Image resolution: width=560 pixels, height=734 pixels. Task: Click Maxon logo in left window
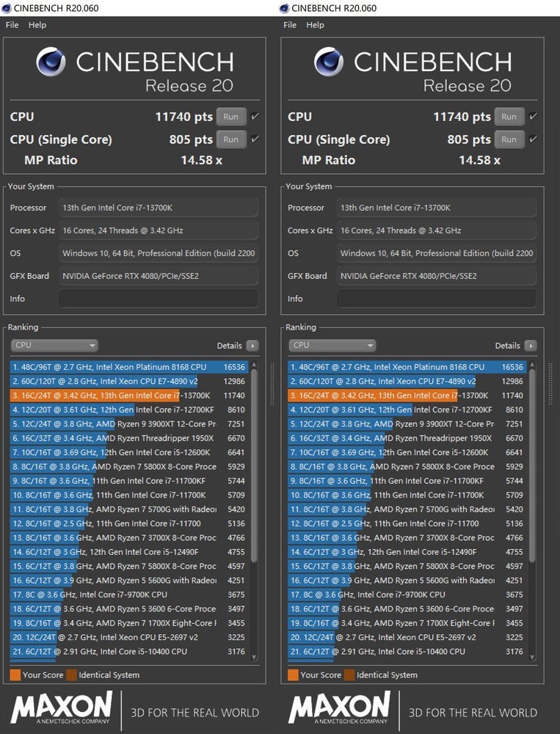pyautogui.click(x=62, y=708)
